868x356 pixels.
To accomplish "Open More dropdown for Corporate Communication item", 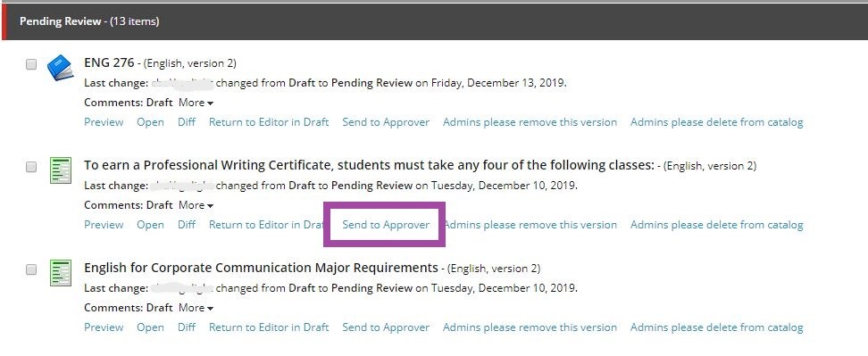I will [x=196, y=308].
